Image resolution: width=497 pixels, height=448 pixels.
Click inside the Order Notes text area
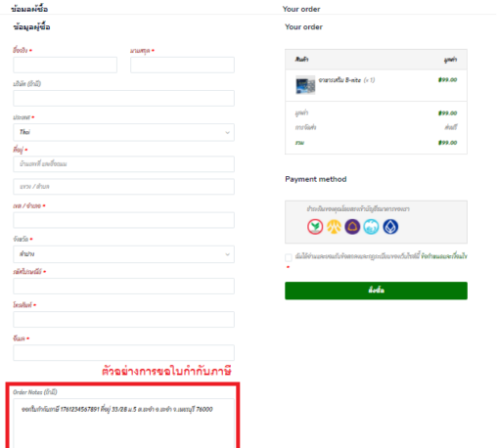[123, 424]
